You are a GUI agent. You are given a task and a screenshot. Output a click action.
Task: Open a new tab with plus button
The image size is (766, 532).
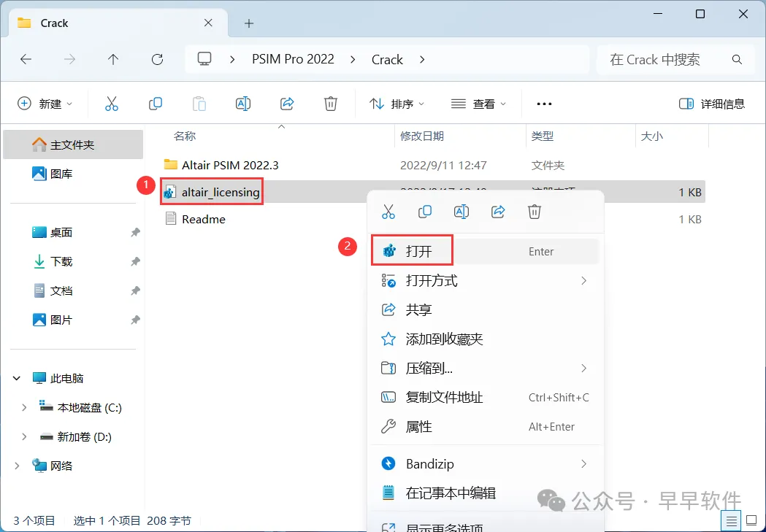(x=249, y=23)
